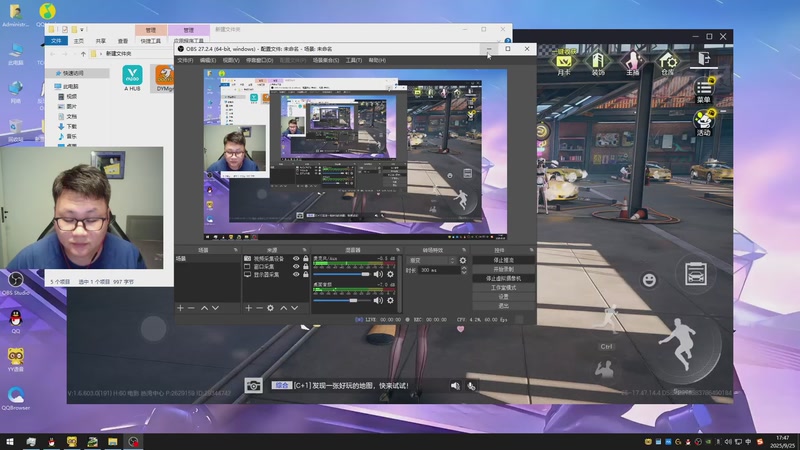Select 此电脑 in Explorer navigation tree
Screen dimensions: 800x450
tap(68, 87)
